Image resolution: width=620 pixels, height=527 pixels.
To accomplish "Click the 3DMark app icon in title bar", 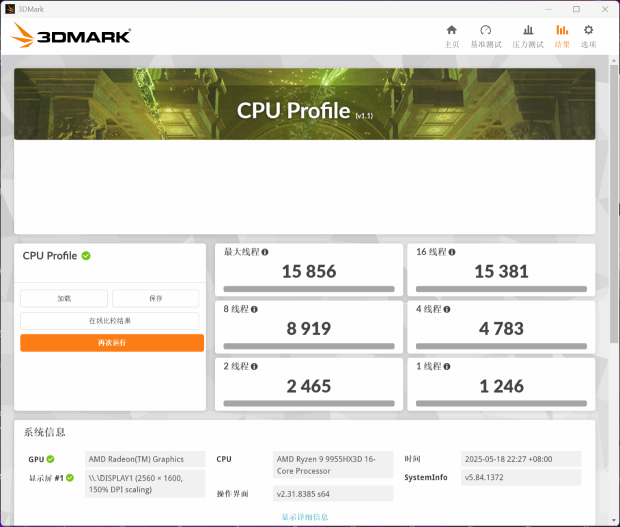I will (x=10, y=9).
